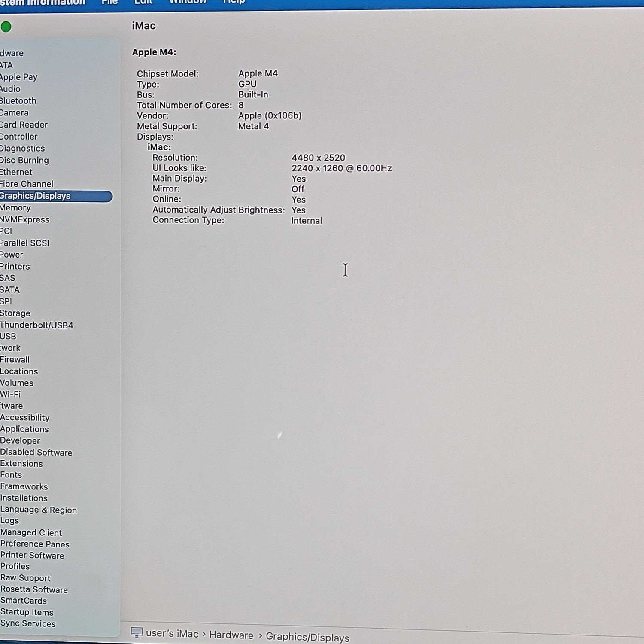
Task: Select Controller in the sidebar
Action: coord(19,137)
